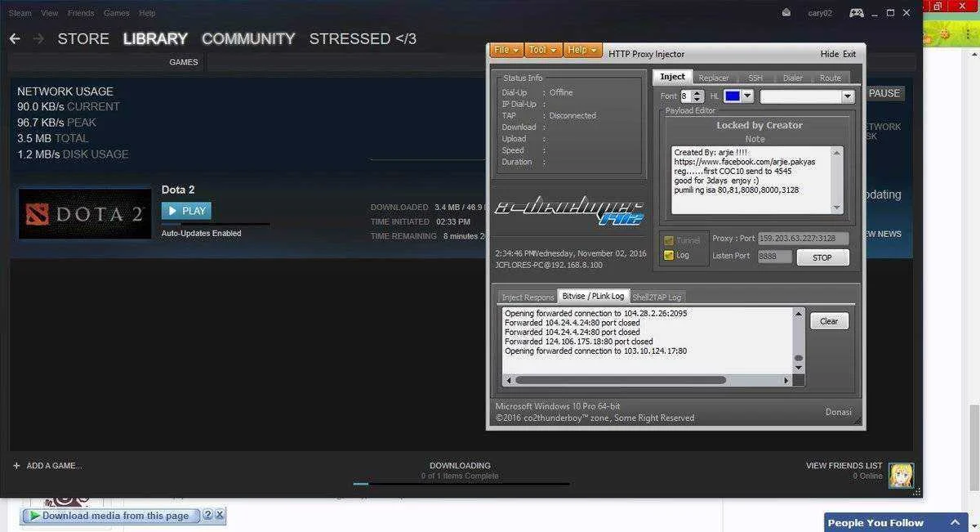Open friend avatar beside View Friends List
The width and height of the screenshot is (980, 532).
pyautogui.click(x=901, y=475)
